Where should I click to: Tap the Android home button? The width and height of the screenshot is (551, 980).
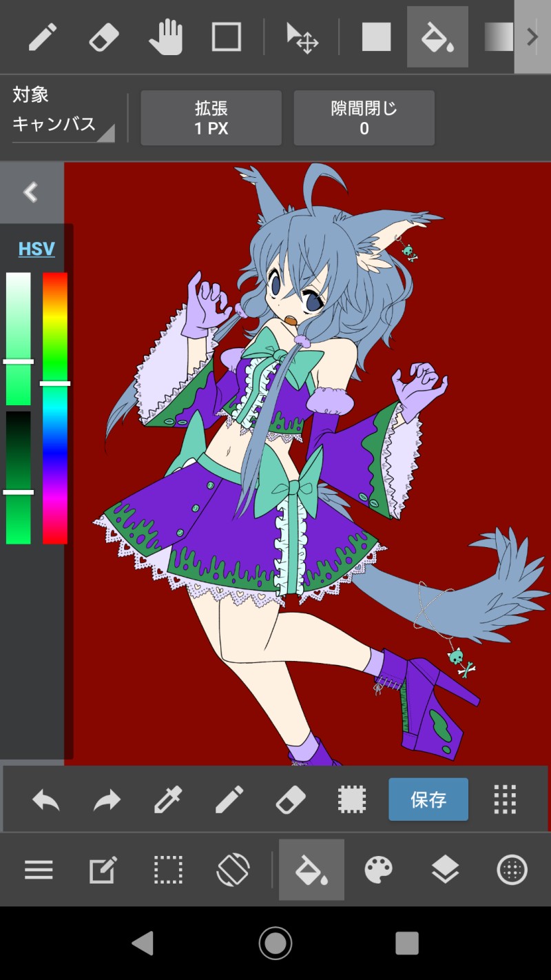[275, 943]
